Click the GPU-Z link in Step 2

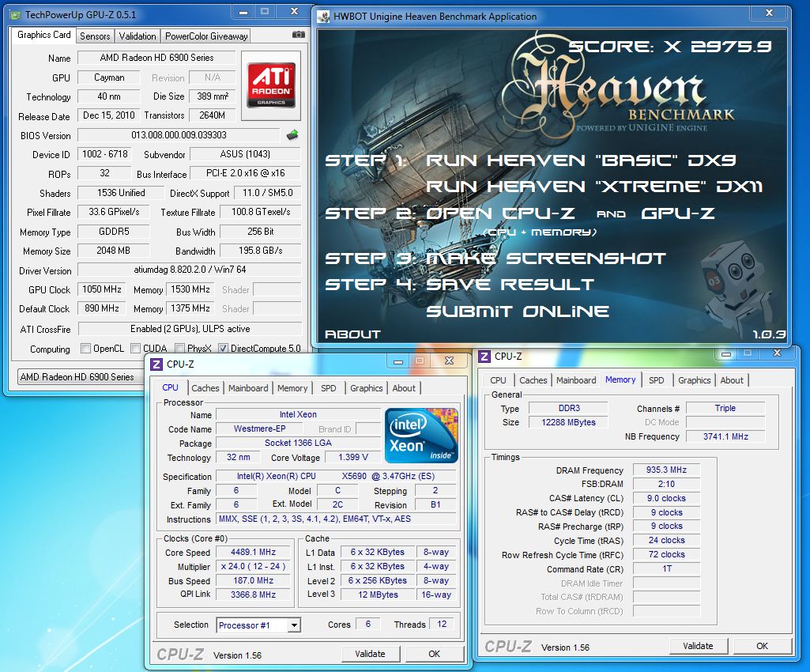pos(678,213)
